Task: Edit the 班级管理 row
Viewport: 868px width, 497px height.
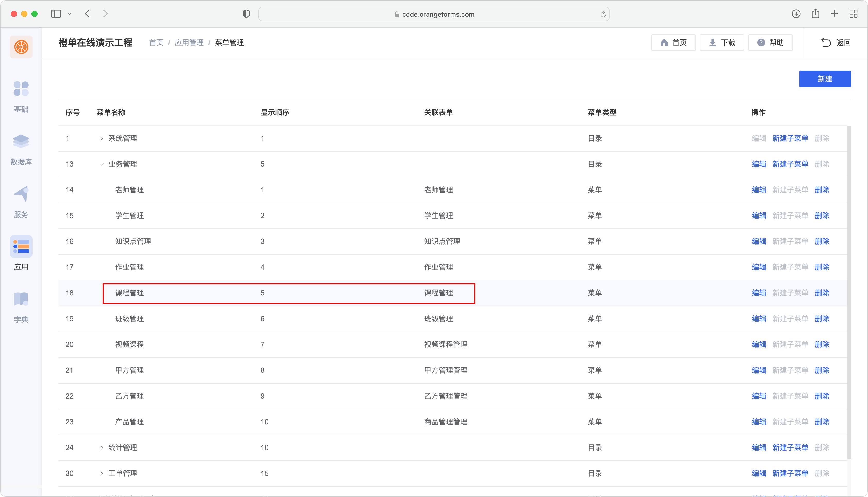Action: (x=759, y=318)
